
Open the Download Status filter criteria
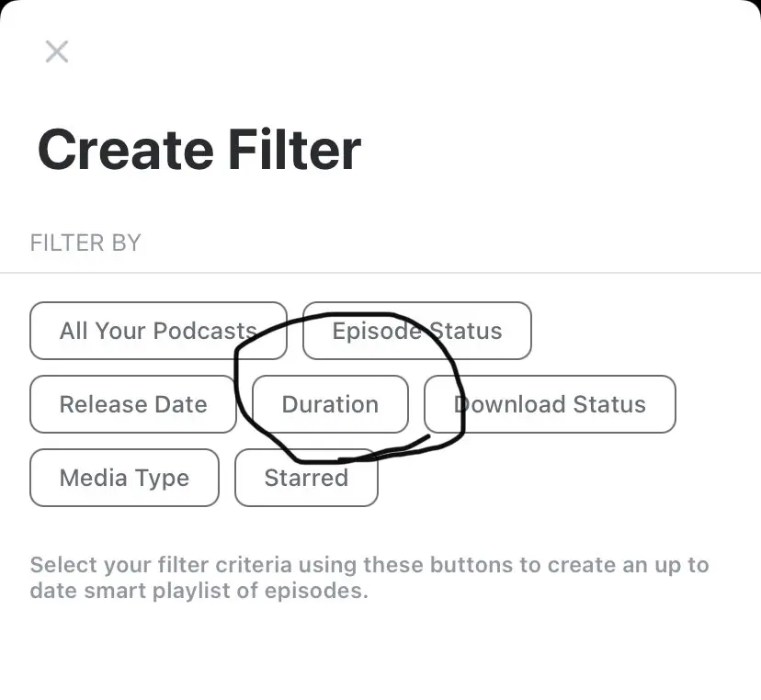pyautogui.click(x=550, y=404)
